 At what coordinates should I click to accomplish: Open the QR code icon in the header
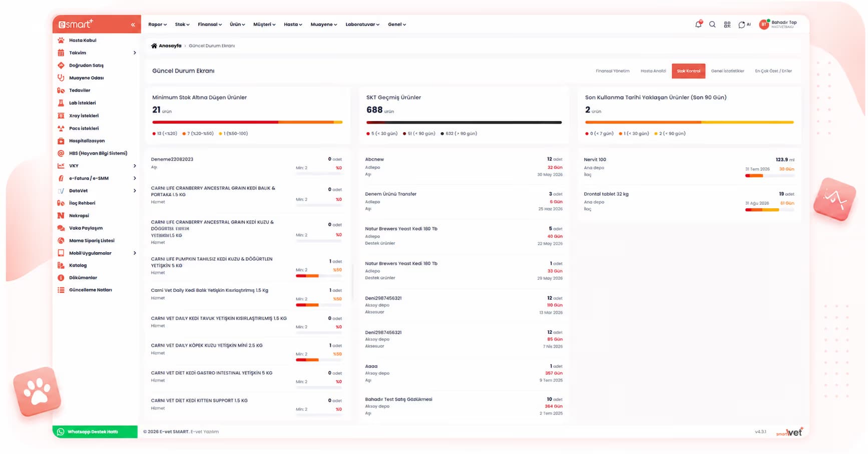tap(727, 25)
